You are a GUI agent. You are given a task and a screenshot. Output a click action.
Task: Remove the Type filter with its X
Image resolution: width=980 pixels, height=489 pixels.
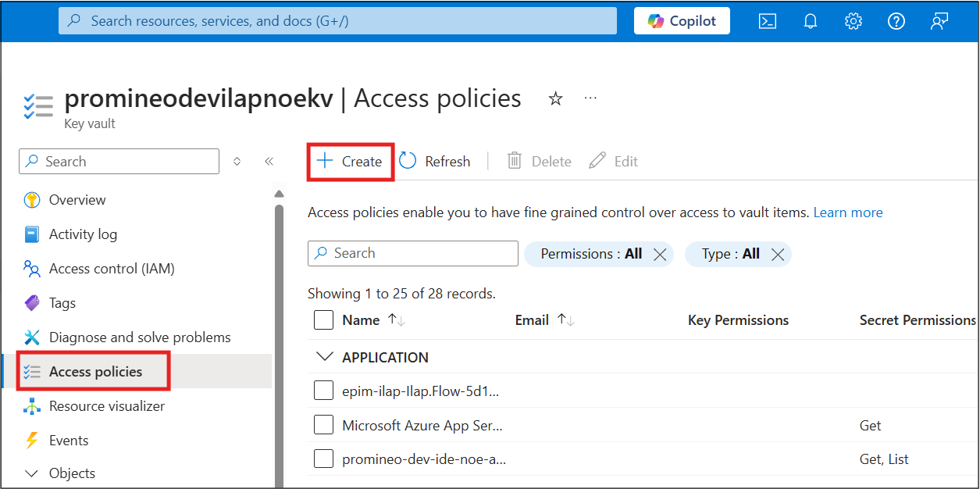click(x=777, y=254)
